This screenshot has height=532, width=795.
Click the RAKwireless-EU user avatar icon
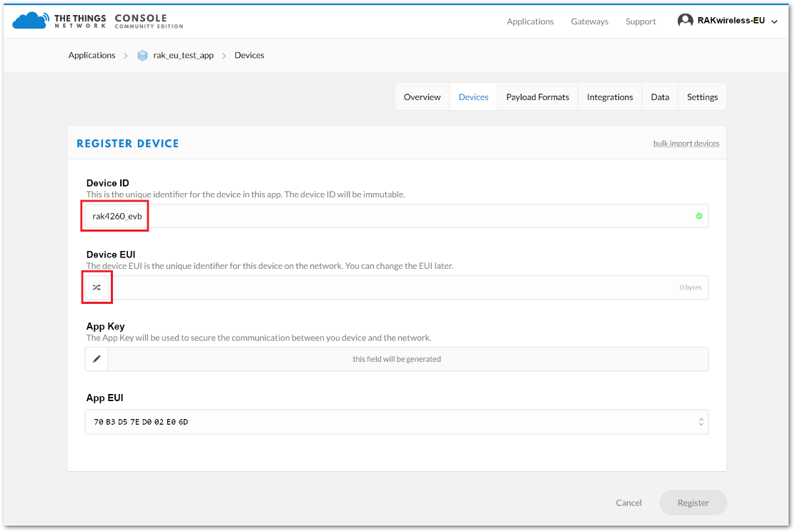point(685,21)
